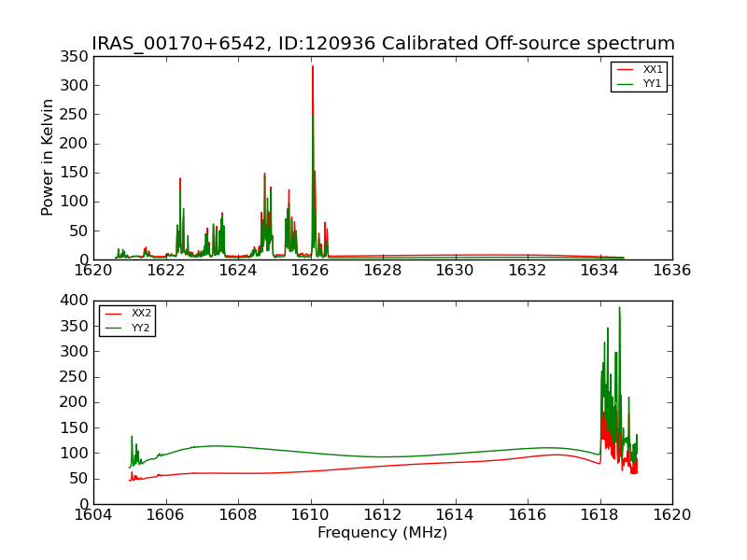Click the red XX1 legend line swatch
This screenshot has width=747, height=560.
coord(625,69)
